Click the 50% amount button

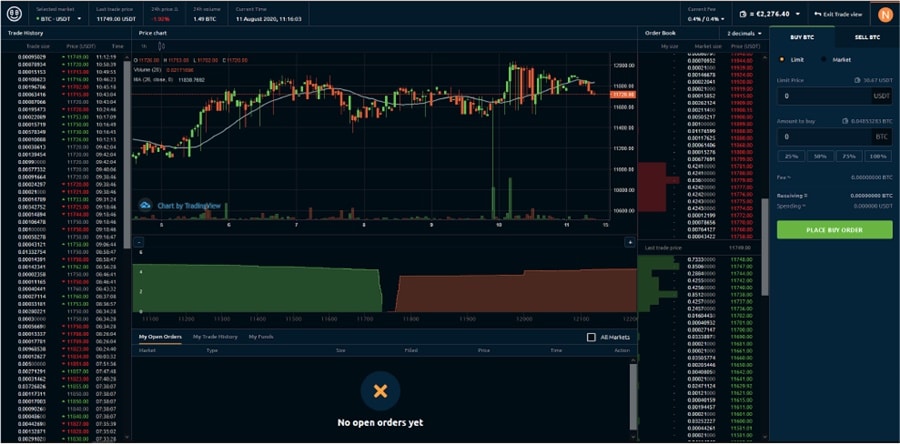pyautogui.click(x=819, y=156)
